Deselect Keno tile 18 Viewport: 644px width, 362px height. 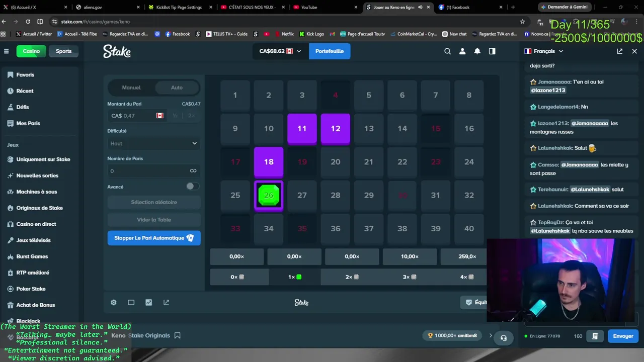pos(269,162)
